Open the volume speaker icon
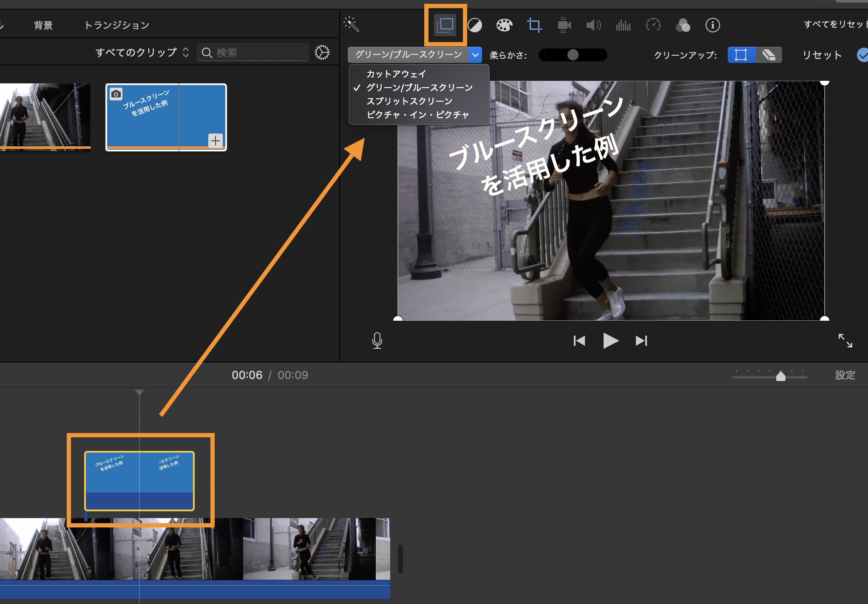The width and height of the screenshot is (868, 604). tap(593, 25)
